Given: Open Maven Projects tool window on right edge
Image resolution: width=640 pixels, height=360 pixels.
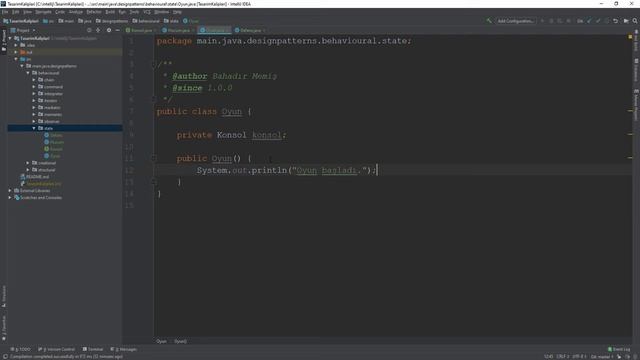Looking at the screenshot, I should pyautogui.click(x=636, y=104).
